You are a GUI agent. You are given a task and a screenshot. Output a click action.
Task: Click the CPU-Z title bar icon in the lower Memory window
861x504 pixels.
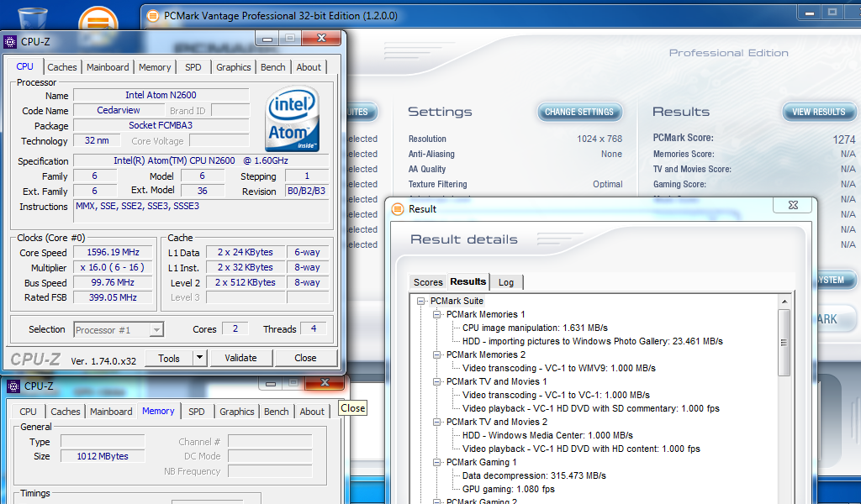point(13,386)
